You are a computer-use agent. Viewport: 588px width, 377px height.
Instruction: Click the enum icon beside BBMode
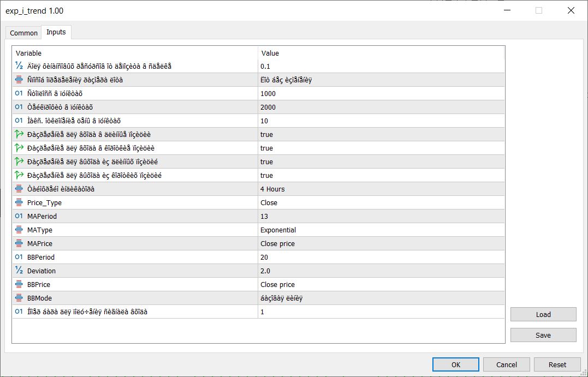coord(19,298)
